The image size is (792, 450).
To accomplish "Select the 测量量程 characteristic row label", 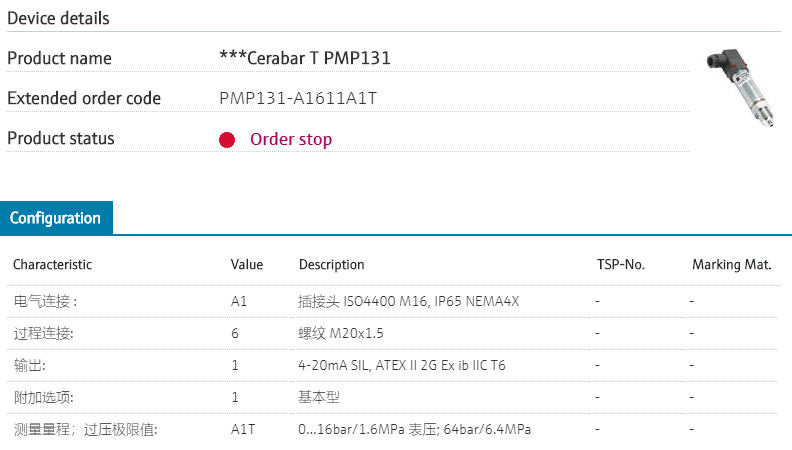I will [x=85, y=430].
